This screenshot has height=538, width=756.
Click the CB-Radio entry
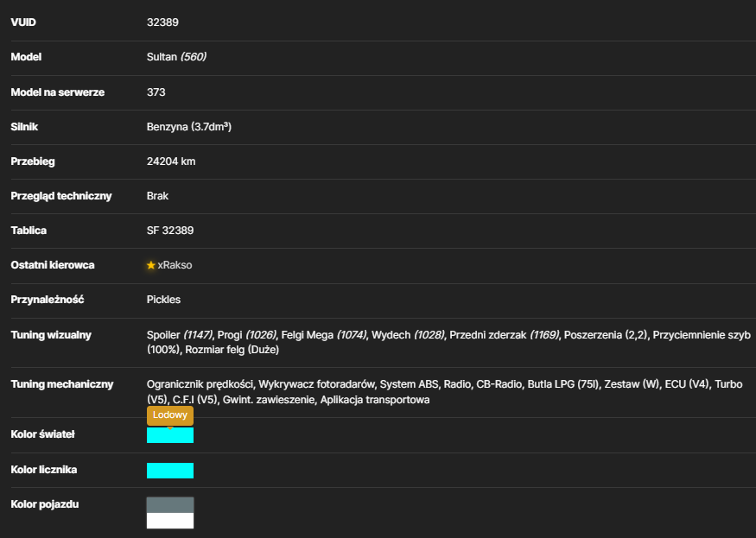(499, 384)
